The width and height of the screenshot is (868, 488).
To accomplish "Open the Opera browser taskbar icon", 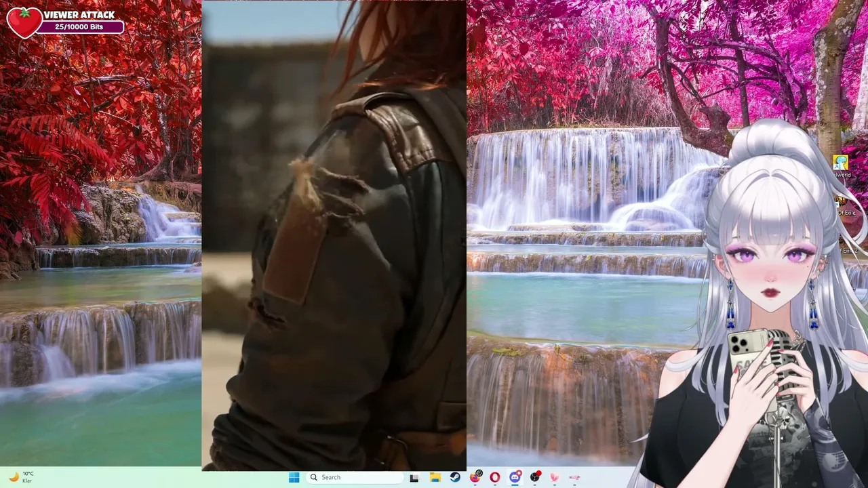I will [x=494, y=477].
